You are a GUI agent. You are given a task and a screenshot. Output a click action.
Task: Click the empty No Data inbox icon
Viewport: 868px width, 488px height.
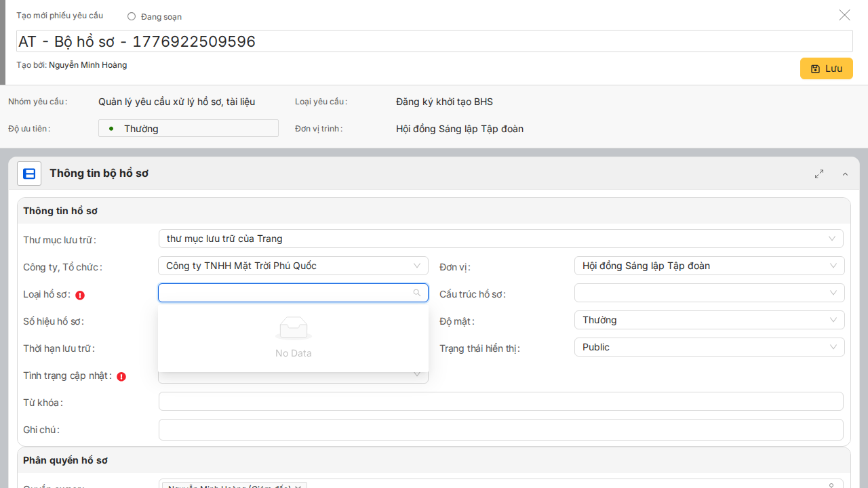pyautogui.click(x=293, y=329)
